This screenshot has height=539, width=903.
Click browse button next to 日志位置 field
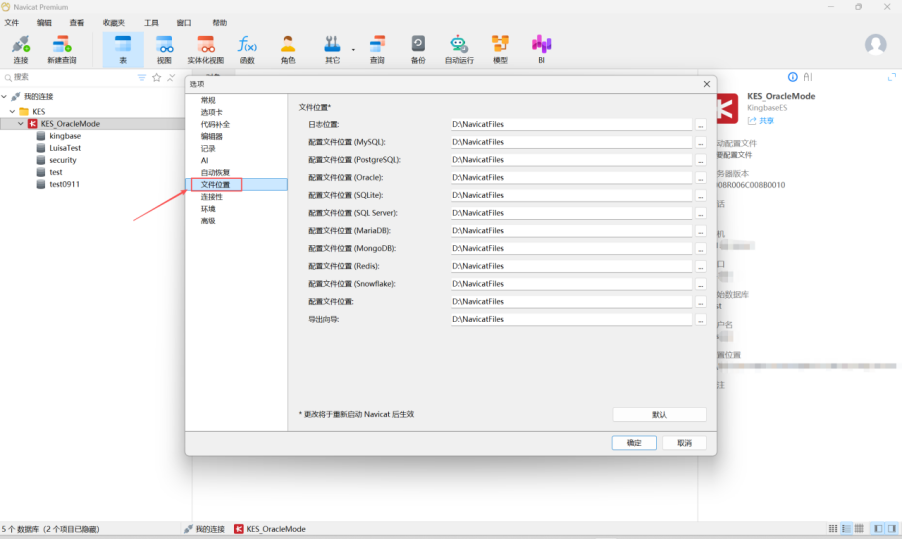[701, 124]
